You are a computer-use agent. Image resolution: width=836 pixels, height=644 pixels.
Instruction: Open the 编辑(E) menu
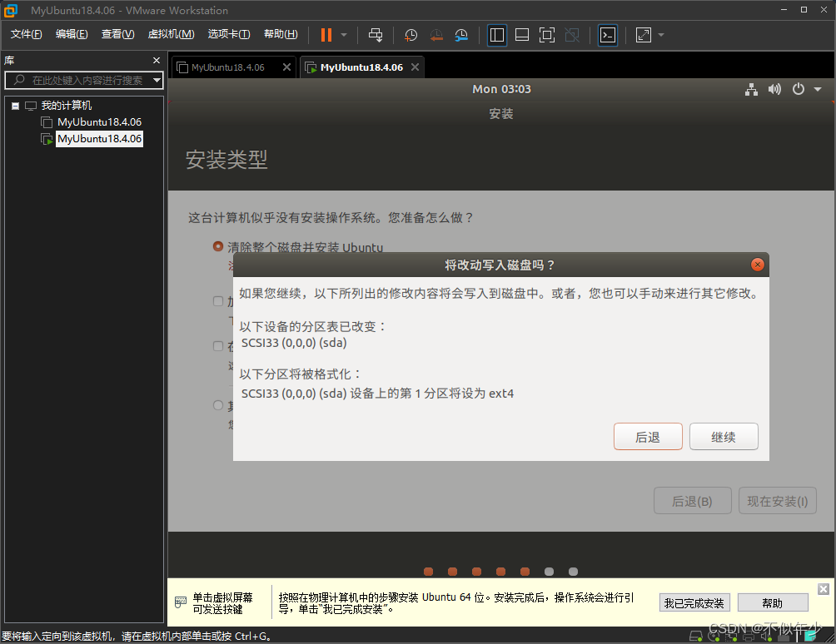(72, 34)
